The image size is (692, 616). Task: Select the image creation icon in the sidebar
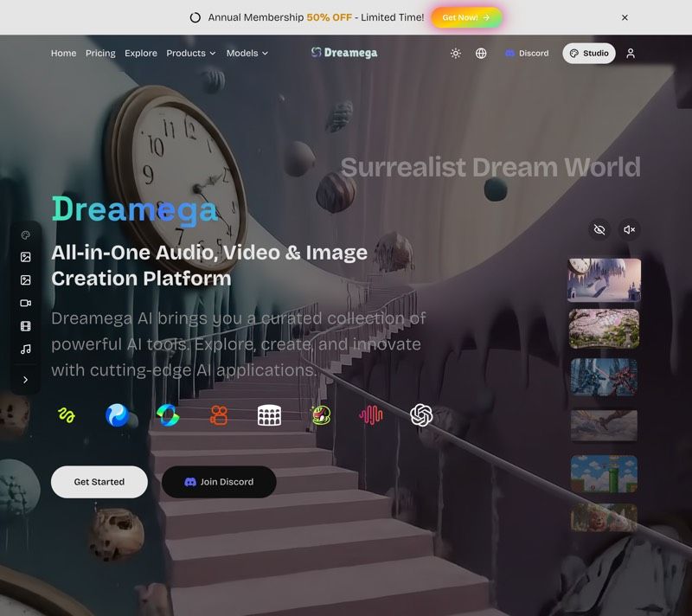[x=25, y=257]
